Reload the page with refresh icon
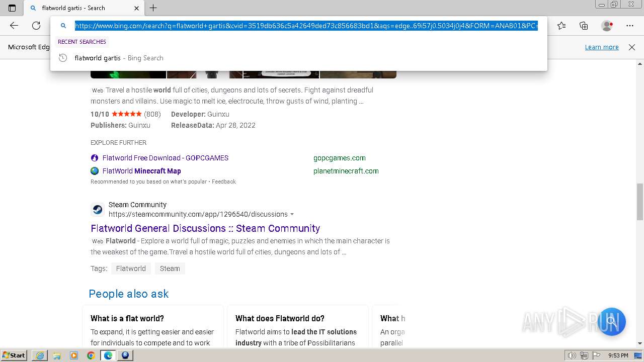The height and width of the screenshot is (362, 644). click(x=36, y=26)
